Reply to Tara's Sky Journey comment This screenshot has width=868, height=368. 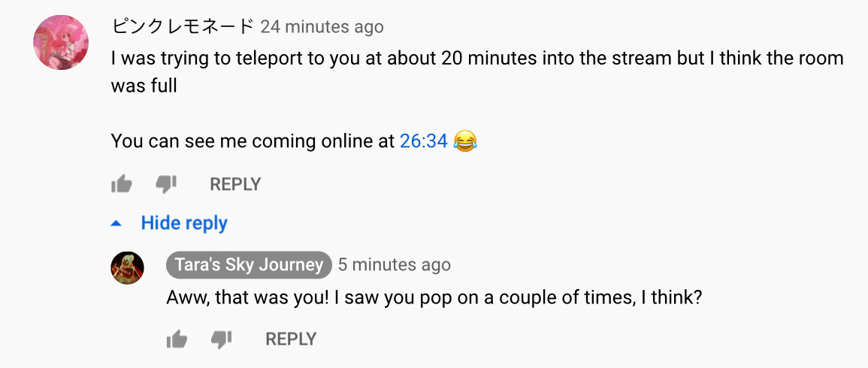pos(291,339)
